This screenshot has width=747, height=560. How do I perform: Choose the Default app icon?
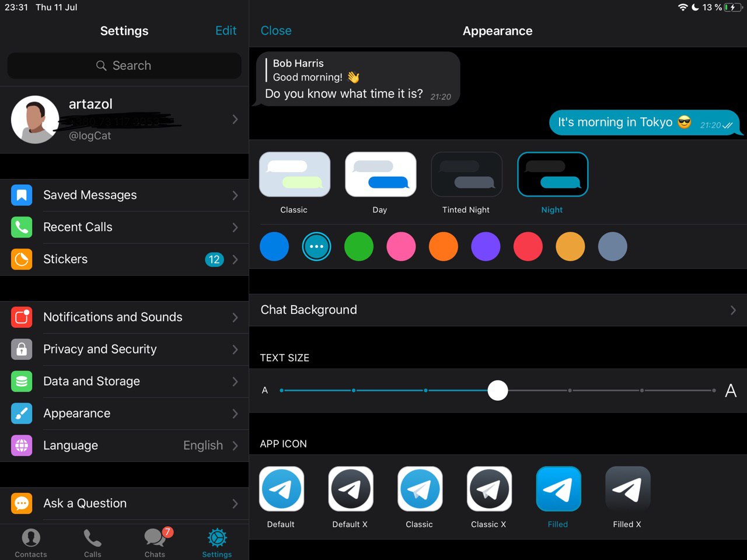point(281,489)
